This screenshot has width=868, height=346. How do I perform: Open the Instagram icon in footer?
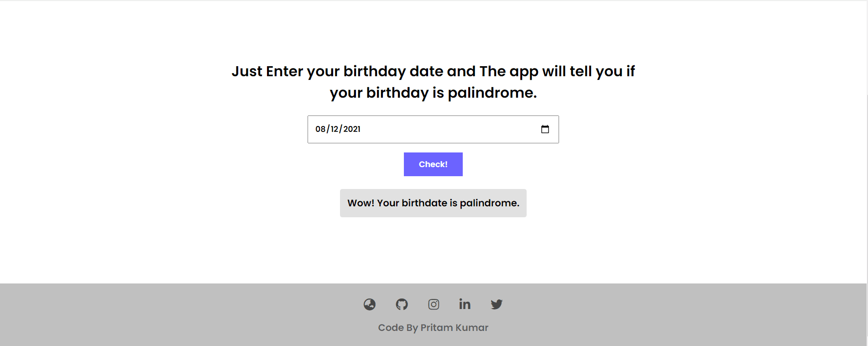[x=434, y=304]
